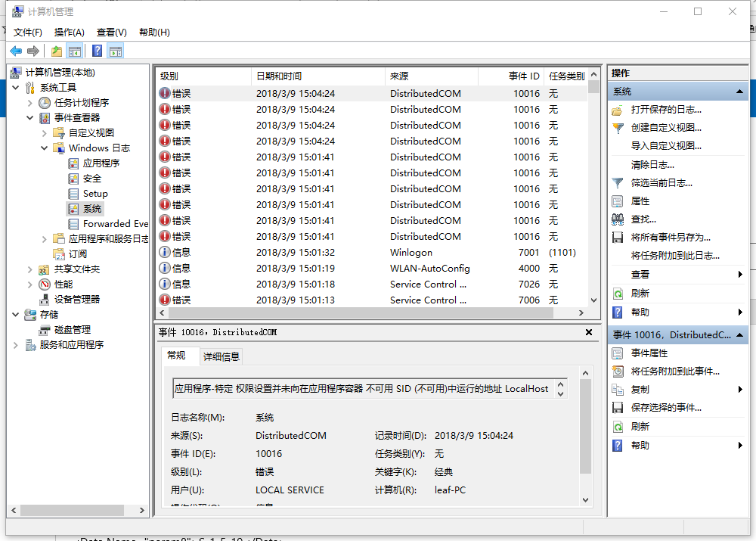The height and width of the screenshot is (541, 756).
Task: Click 清除日志 in the Actions pane
Action: tap(652, 164)
